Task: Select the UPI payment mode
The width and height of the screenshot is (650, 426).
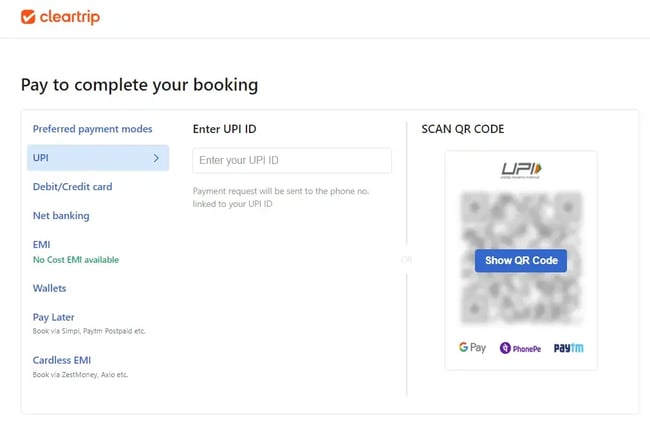Action: [x=41, y=158]
